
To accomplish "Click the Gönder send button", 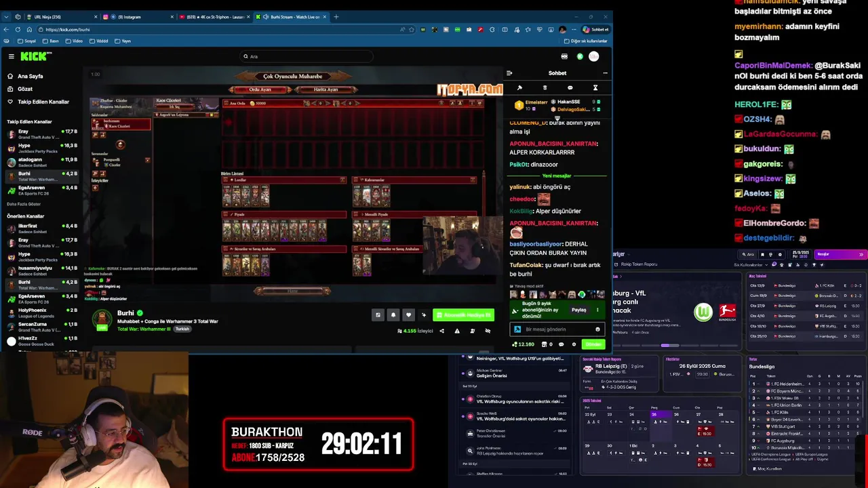I will (x=593, y=344).
